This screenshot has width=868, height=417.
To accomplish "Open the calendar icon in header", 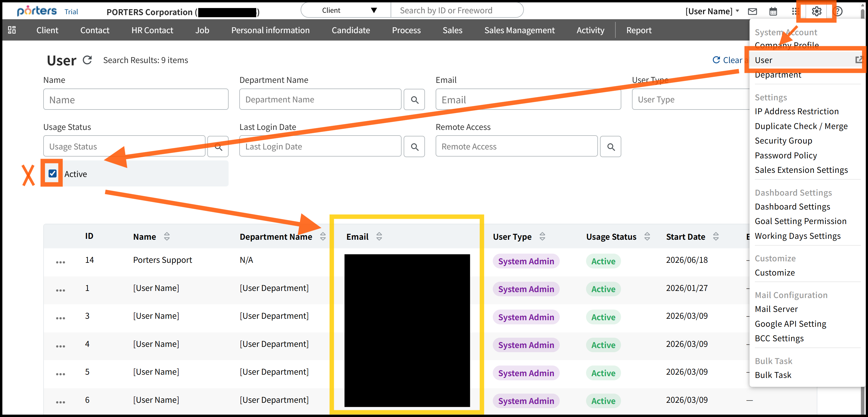I will click(773, 12).
